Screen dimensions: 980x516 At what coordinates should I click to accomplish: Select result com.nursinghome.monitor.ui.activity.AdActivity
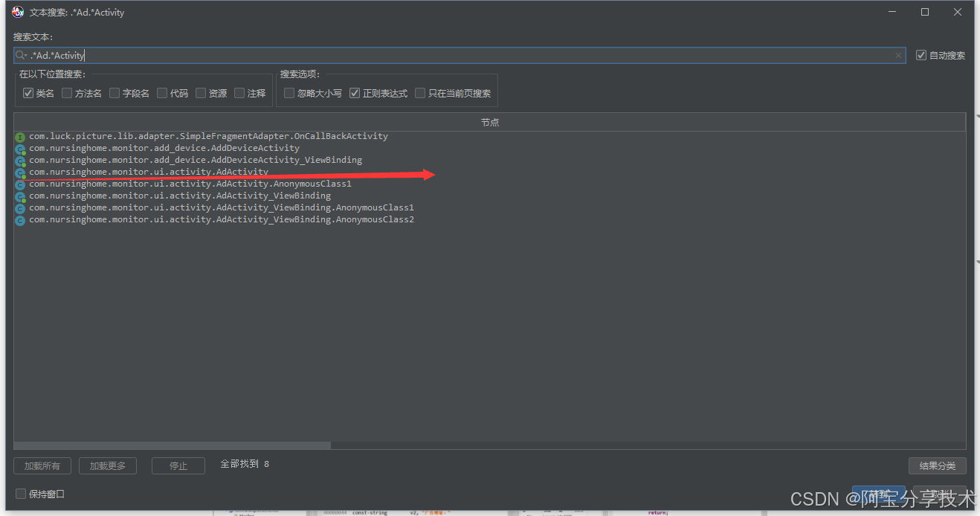click(x=149, y=172)
